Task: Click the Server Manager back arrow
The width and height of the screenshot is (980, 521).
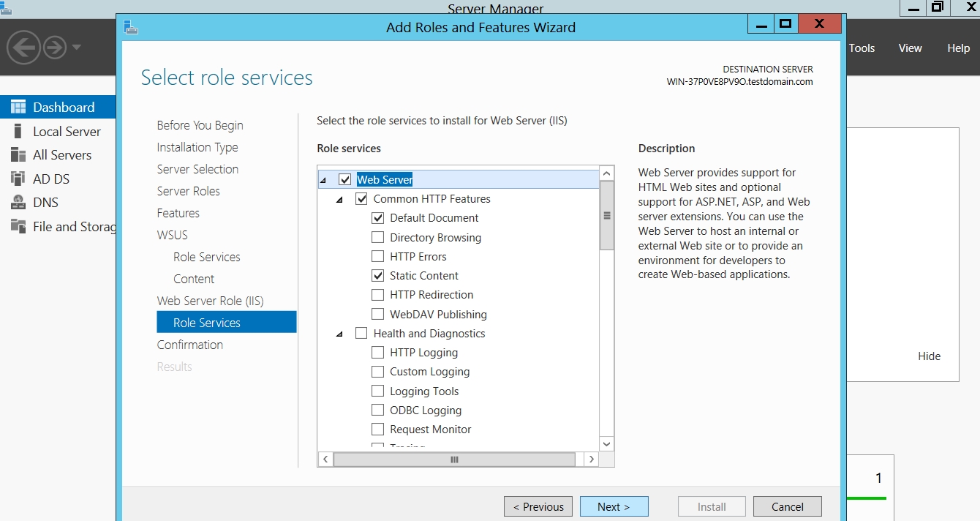Action: click(x=23, y=48)
